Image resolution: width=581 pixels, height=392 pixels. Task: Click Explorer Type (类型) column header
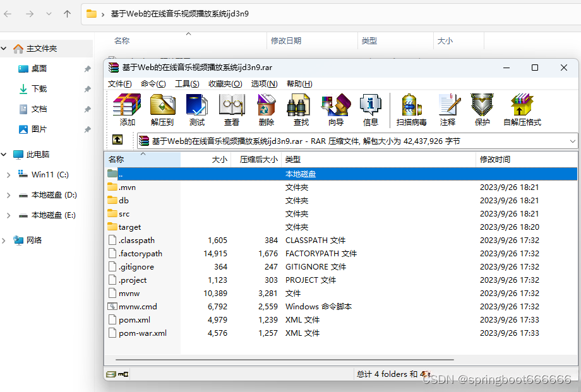point(395,41)
